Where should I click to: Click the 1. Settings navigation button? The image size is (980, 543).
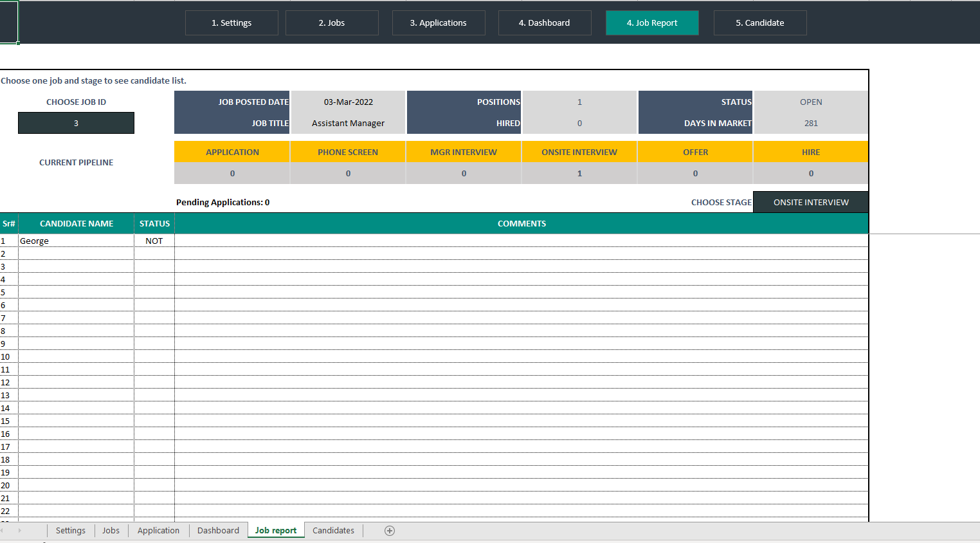tap(231, 23)
